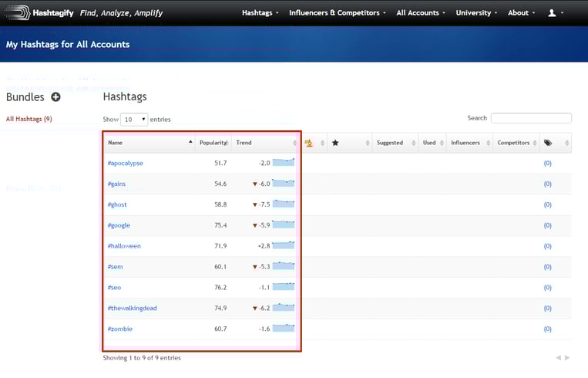Click the (0) tags link for #google
The image size is (588, 378).
(x=547, y=225)
